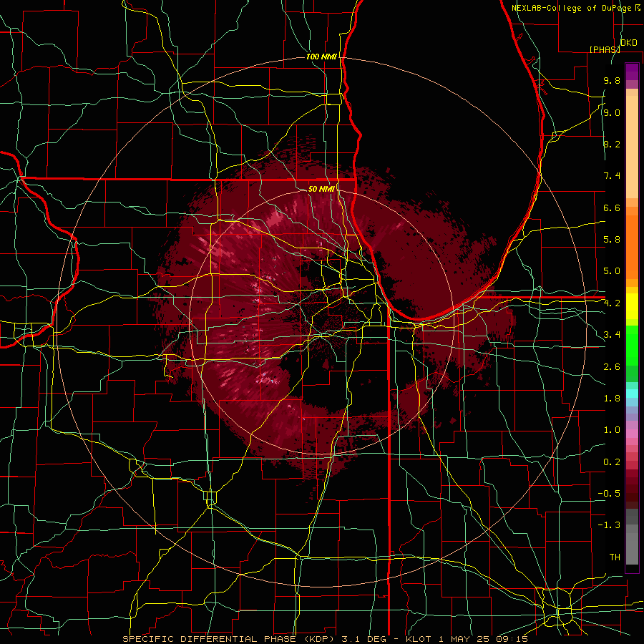
Task: Select the 4.2 legend value
Action: click(x=612, y=303)
